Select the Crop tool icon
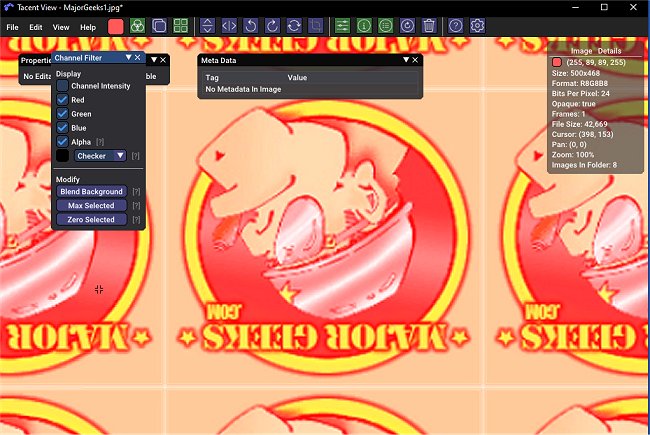 [x=315, y=26]
